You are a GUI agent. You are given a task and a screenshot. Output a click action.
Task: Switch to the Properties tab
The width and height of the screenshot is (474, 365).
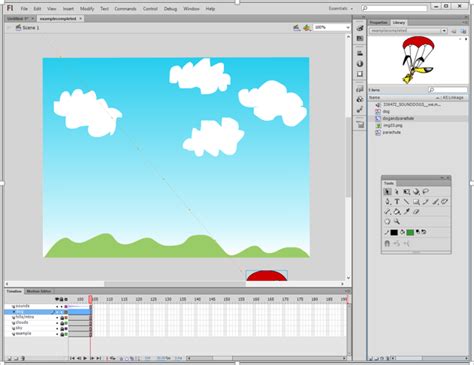tap(379, 23)
